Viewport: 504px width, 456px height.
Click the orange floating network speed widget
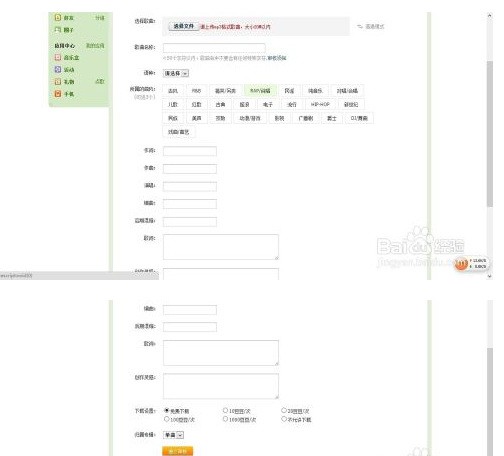471,263
